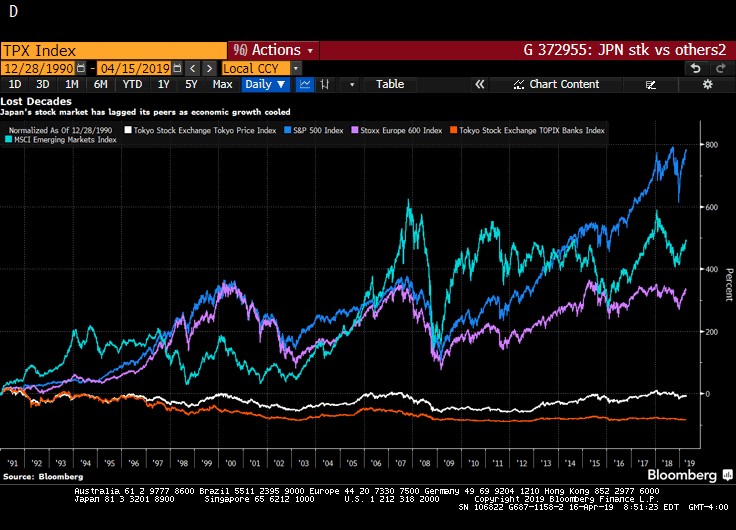Click the '19 x-axis year label
The width and height of the screenshot is (736, 530).
690,463
